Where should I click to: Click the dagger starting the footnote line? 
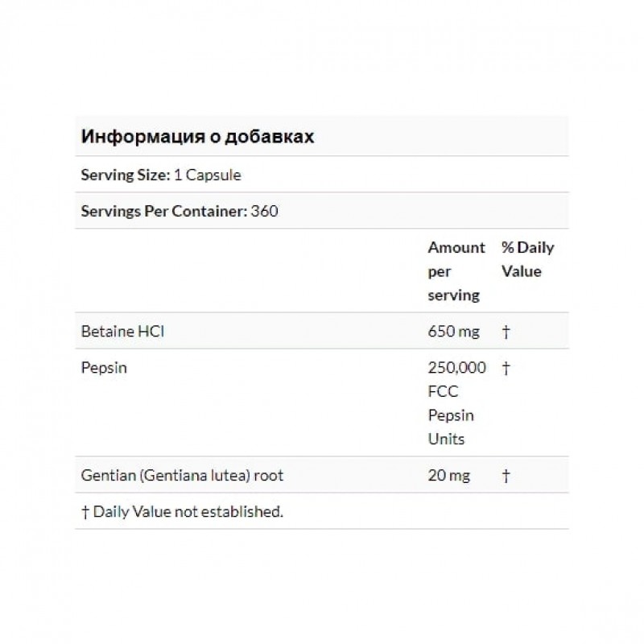point(85,511)
